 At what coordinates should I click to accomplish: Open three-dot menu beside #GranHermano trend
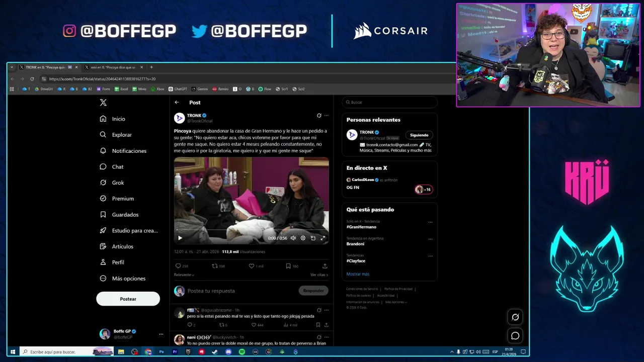click(430, 222)
